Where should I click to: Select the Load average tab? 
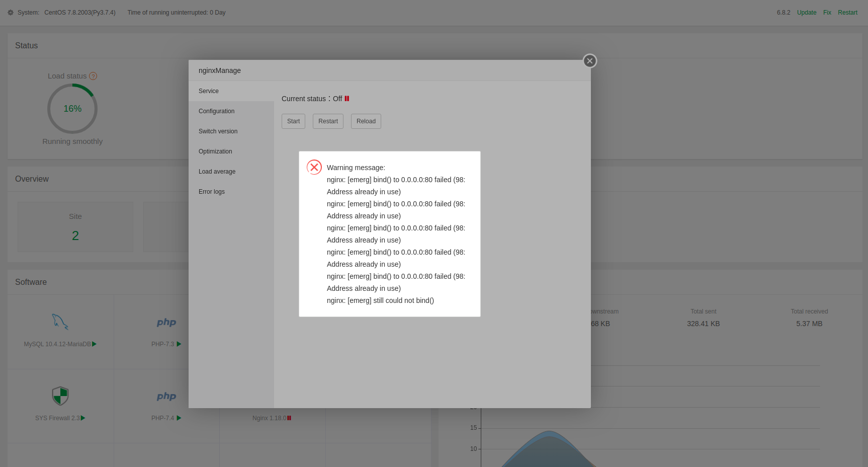point(217,172)
